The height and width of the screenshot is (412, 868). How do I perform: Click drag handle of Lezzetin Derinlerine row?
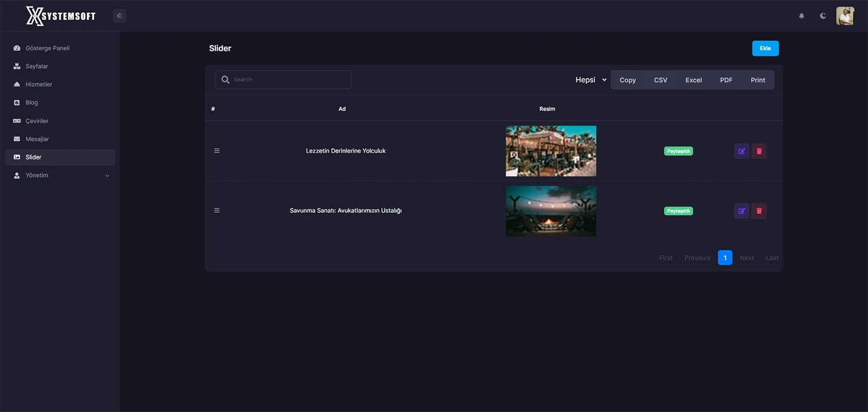(217, 151)
